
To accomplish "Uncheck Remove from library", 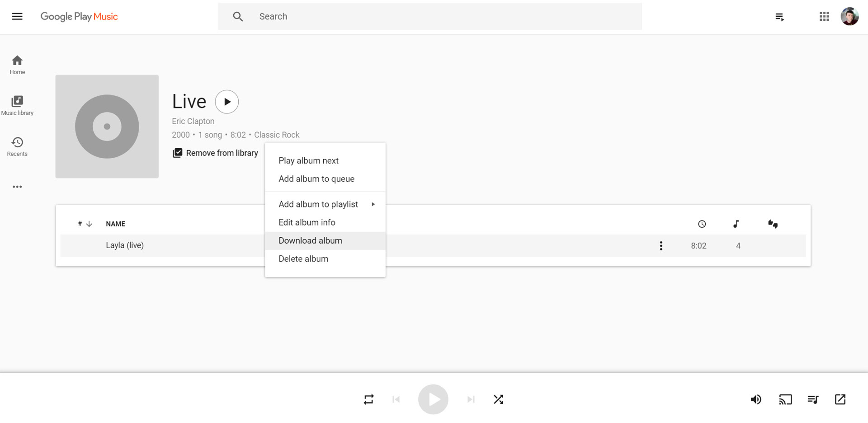I will point(215,153).
